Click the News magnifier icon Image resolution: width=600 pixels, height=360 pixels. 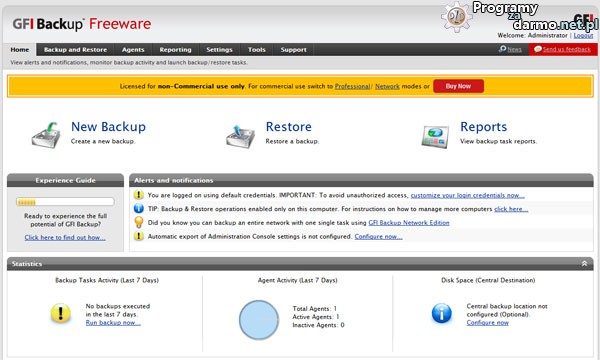click(502, 49)
